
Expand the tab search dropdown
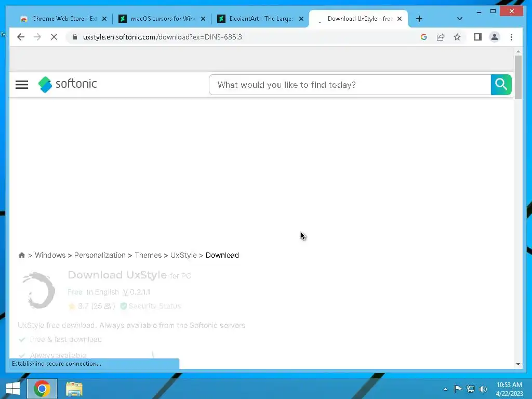[459, 19]
